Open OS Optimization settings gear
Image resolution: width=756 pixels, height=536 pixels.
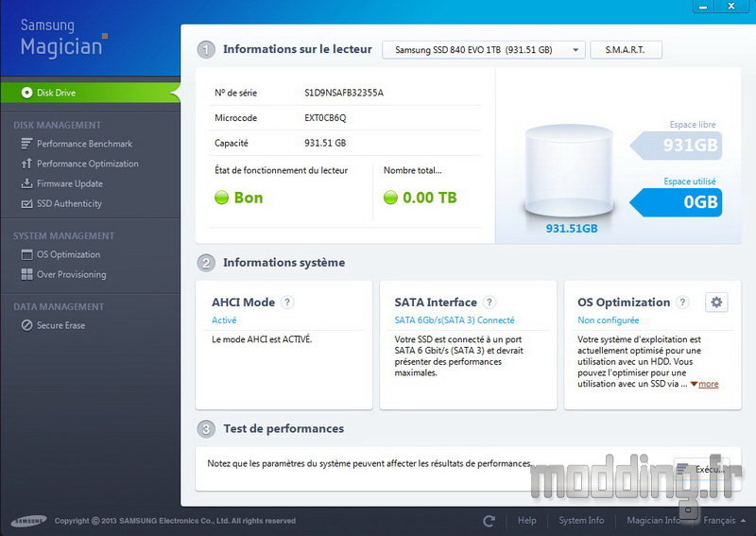click(716, 302)
